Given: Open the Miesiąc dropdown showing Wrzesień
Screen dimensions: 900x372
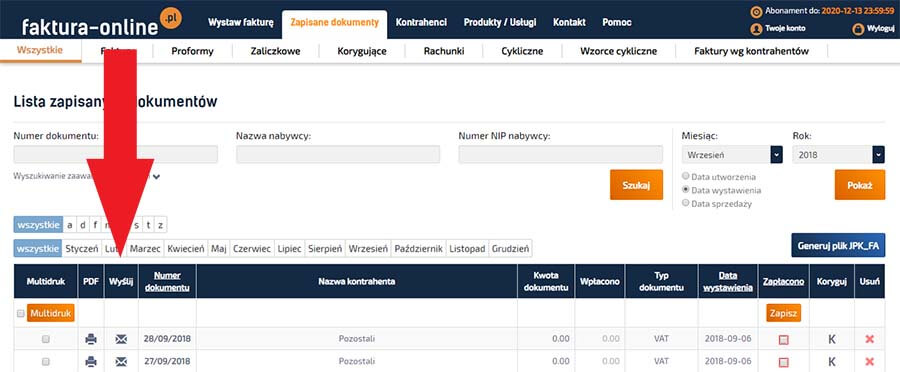Looking at the screenshot, I should (x=732, y=154).
